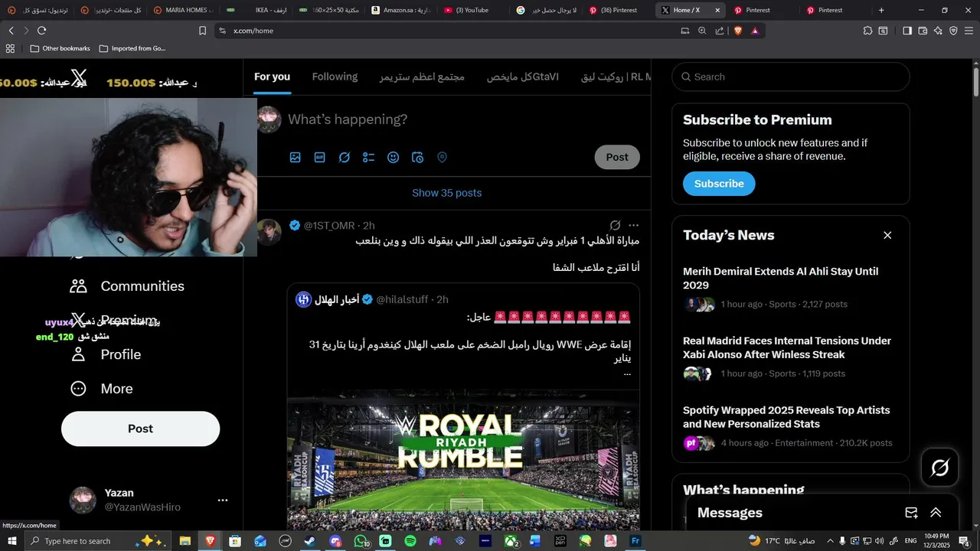Open Brave VPN shield icon
980x551 pixels.
click(953, 31)
